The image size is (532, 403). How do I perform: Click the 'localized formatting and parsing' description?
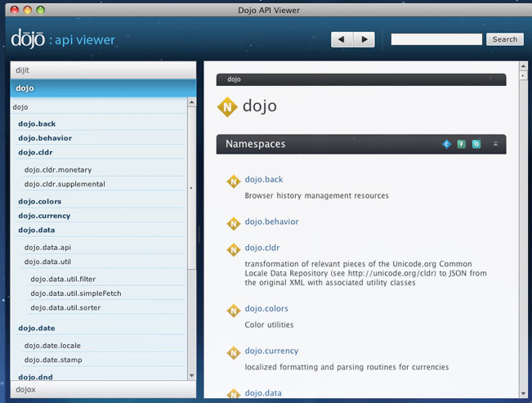pyautogui.click(x=346, y=367)
